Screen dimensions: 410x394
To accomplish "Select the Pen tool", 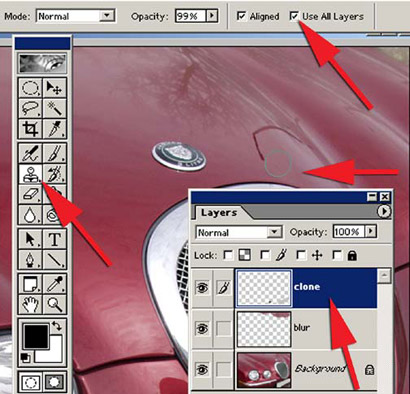I will [30, 259].
